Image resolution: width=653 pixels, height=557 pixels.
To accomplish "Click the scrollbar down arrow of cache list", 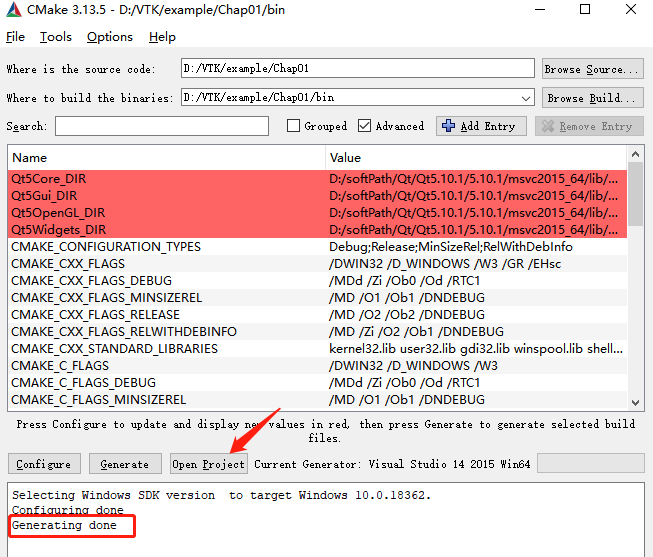I will tap(636, 402).
